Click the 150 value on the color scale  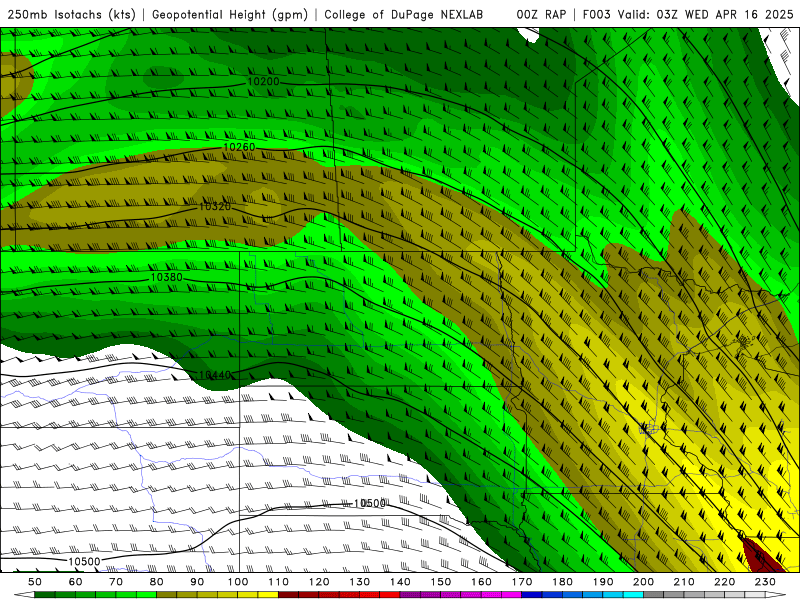(x=441, y=582)
